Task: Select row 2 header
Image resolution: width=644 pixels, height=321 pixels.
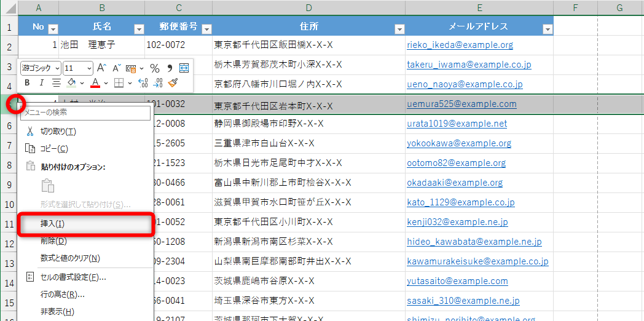Action: point(9,46)
